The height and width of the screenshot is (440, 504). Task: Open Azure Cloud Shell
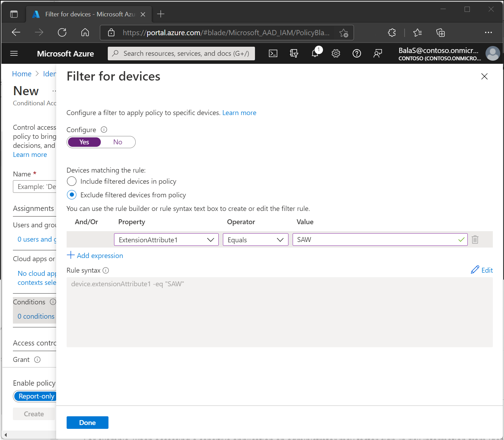[x=273, y=53]
